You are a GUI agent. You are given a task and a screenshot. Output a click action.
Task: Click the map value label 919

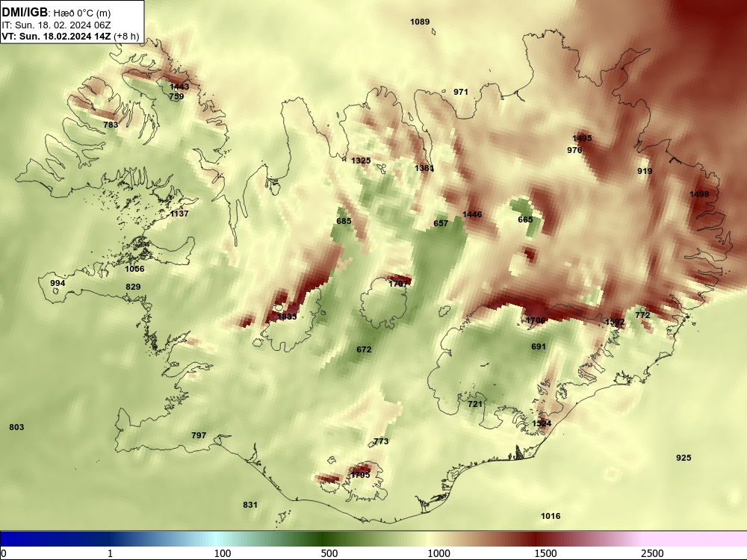click(645, 172)
